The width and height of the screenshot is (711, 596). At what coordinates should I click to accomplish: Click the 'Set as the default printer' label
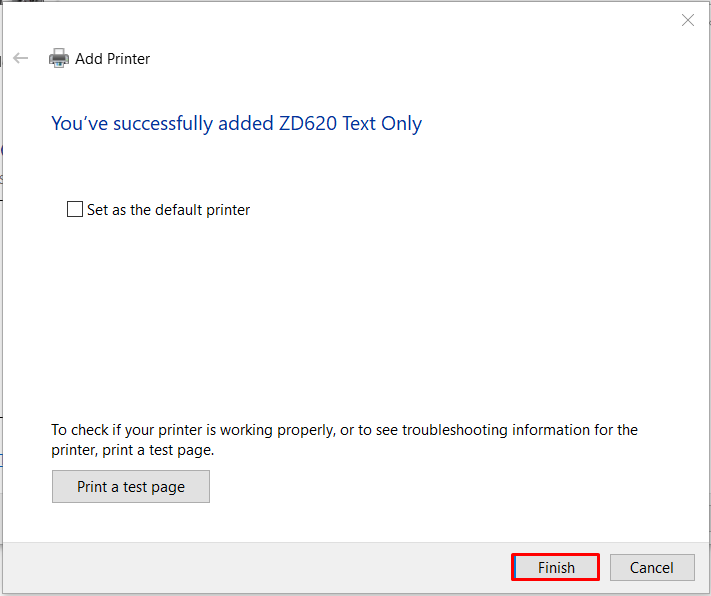click(x=168, y=210)
